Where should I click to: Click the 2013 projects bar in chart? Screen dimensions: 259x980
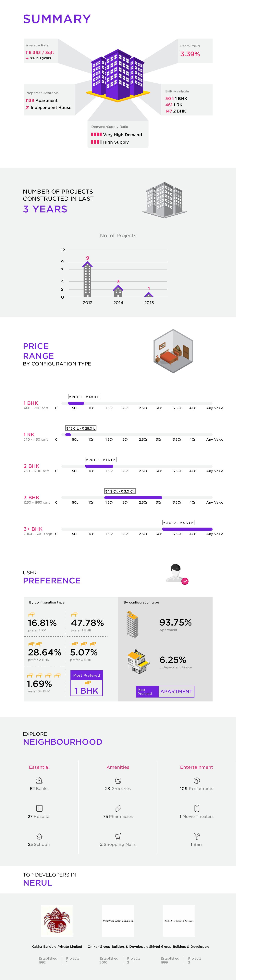click(88, 279)
